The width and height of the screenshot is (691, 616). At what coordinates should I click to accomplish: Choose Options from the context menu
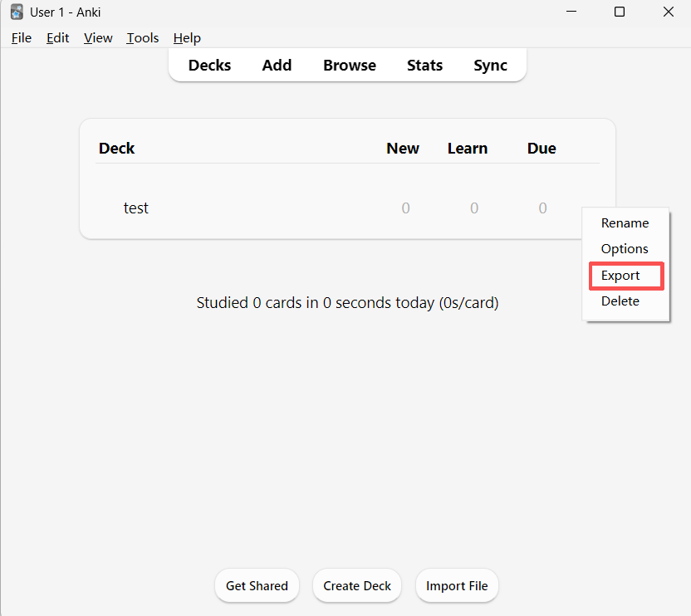point(625,249)
